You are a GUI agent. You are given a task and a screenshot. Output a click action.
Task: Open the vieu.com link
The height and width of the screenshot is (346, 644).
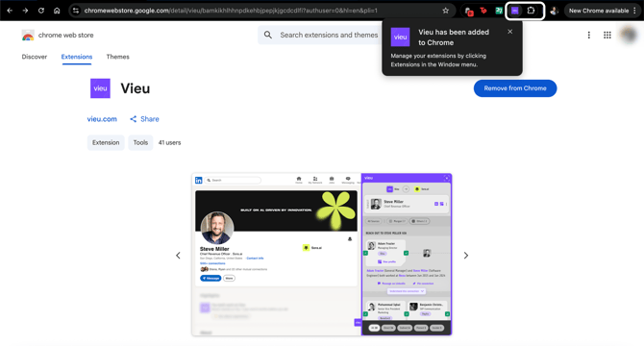point(102,119)
